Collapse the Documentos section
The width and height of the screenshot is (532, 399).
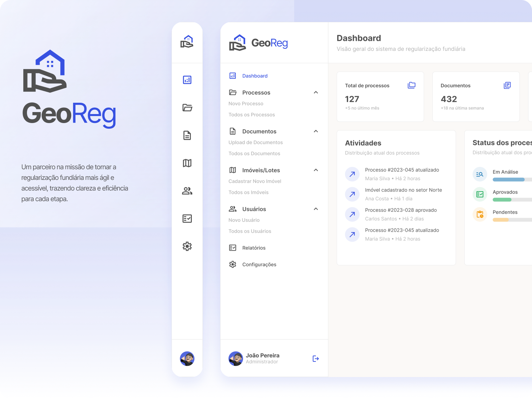[316, 131]
